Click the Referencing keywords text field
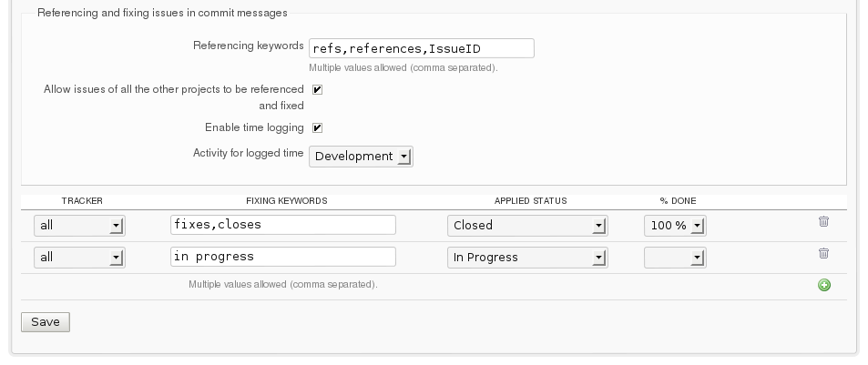 (x=421, y=48)
